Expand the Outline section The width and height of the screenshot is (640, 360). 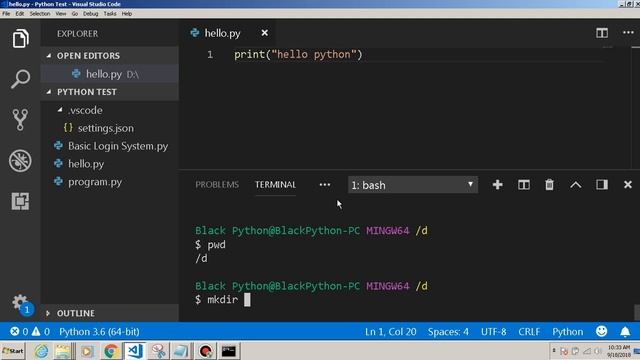[x=109, y=313]
